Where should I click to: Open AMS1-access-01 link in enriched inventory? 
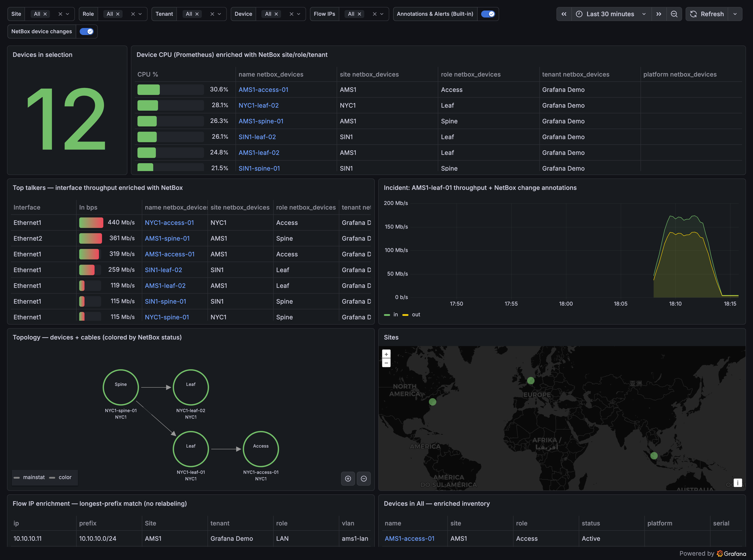coord(409,539)
